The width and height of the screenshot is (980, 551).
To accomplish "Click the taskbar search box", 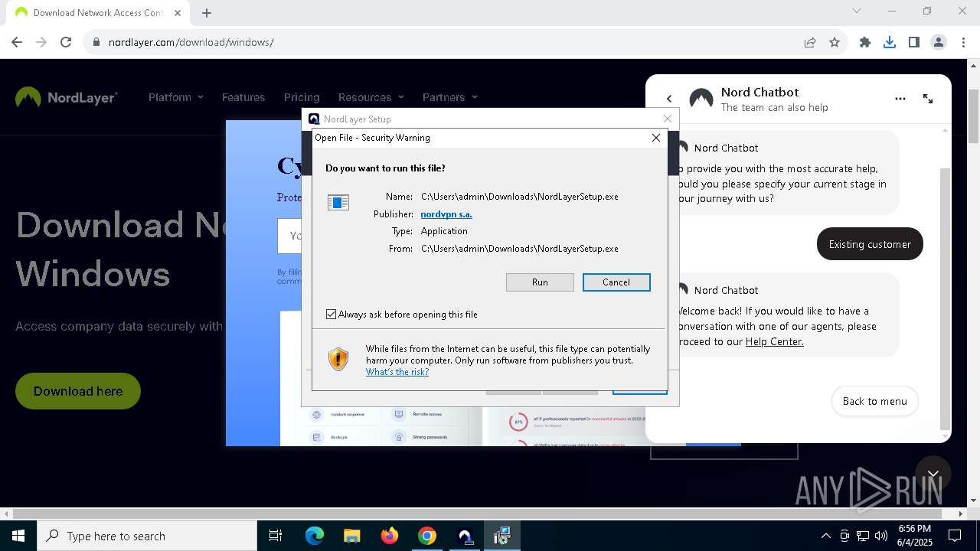I will pos(147,536).
